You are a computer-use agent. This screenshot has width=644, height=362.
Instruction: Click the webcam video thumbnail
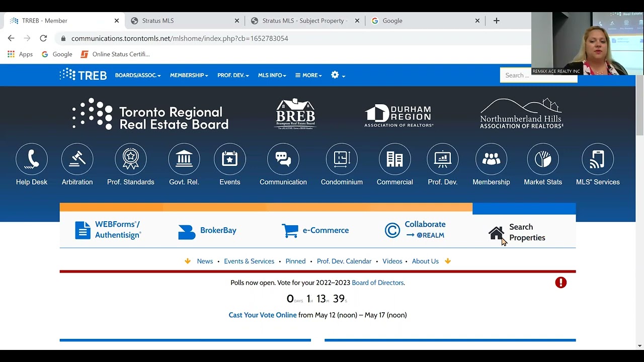pyautogui.click(x=587, y=44)
